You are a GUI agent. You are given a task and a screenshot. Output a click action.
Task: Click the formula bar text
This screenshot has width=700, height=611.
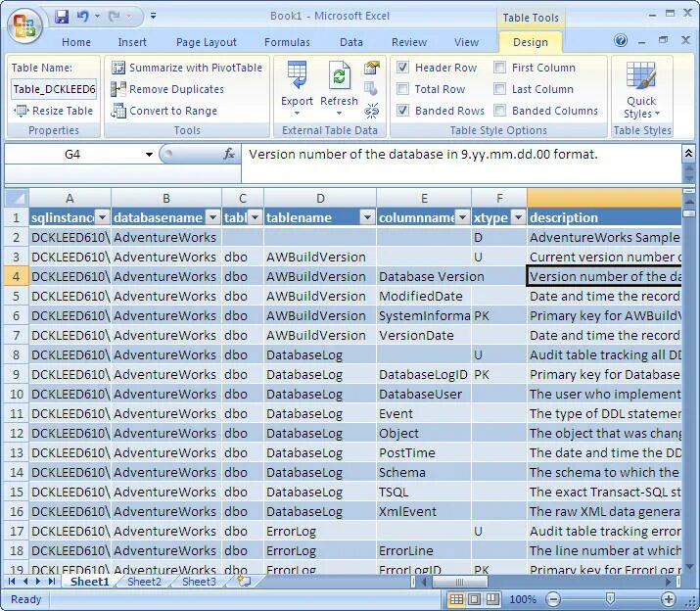[423, 155]
